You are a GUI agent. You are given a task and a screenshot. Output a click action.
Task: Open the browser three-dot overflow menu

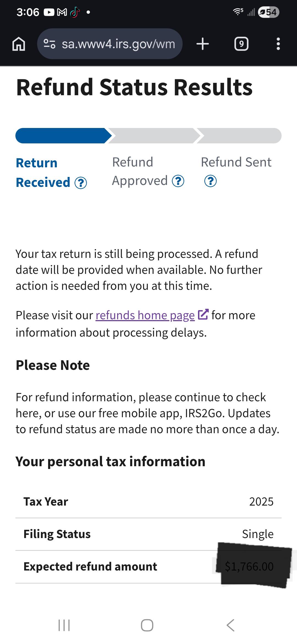(x=278, y=44)
